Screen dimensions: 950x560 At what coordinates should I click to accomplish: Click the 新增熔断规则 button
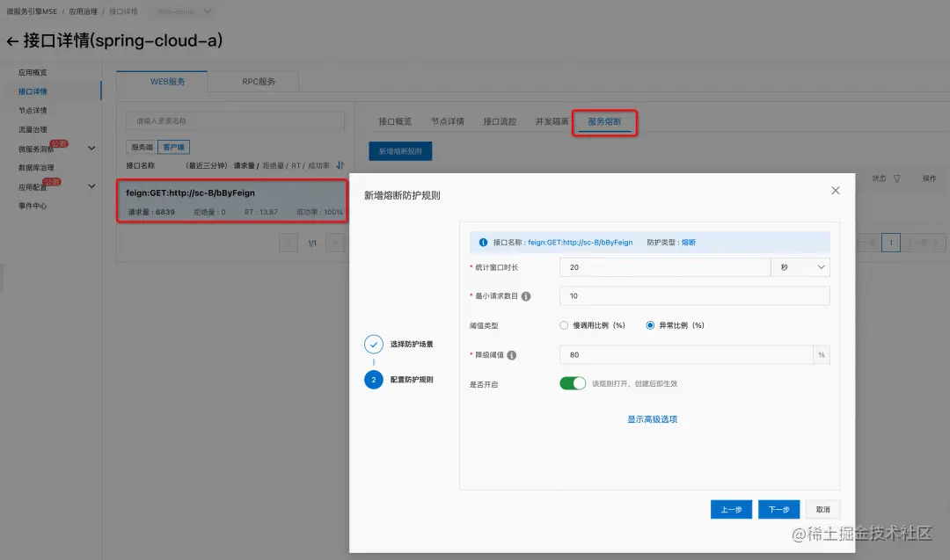coord(400,151)
